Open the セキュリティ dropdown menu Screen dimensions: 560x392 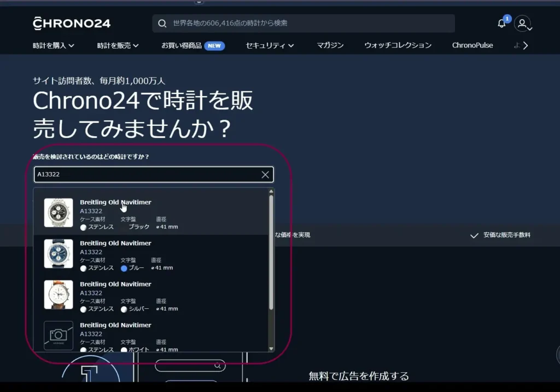(270, 45)
